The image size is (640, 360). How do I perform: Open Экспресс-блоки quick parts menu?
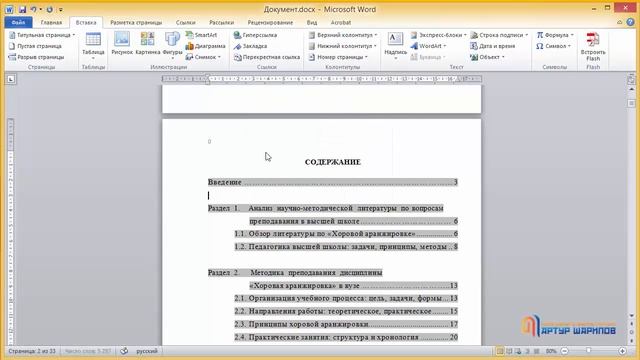[x=438, y=35]
